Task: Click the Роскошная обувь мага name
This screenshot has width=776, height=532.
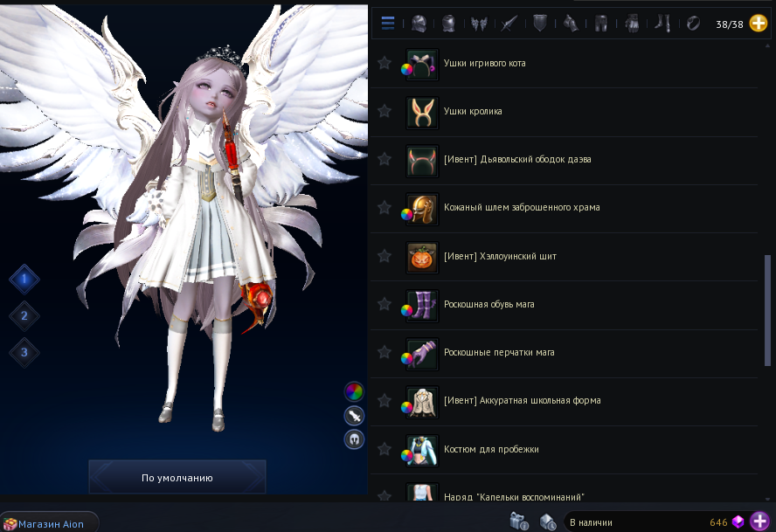Action: (x=489, y=304)
